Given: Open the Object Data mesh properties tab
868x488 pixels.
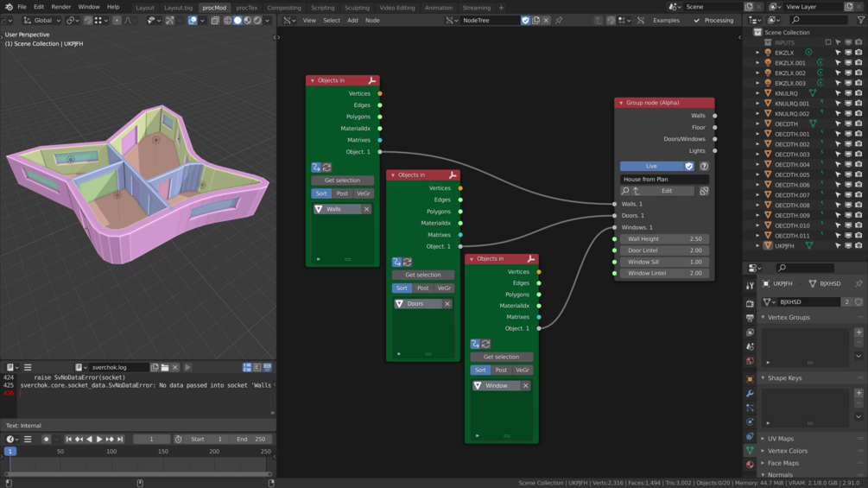Looking at the screenshot, I should click(x=750, y=450).
